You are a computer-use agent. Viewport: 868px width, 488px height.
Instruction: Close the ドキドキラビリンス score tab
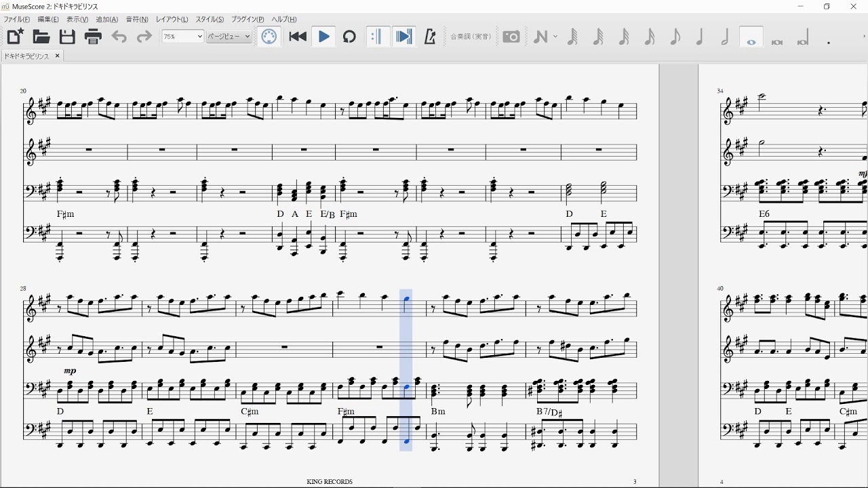coord(58,56)
